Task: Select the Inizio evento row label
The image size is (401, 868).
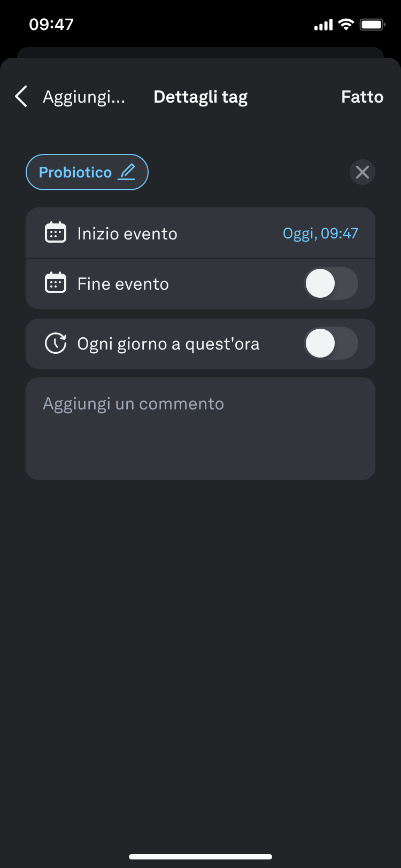Action: pos(127,234)
